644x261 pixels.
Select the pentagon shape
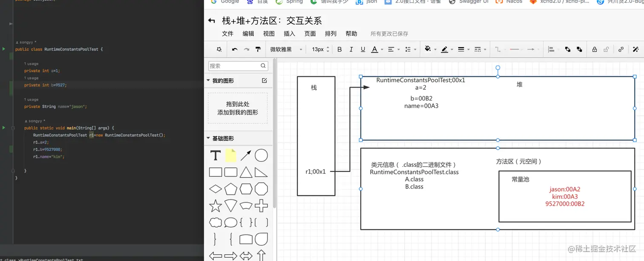pyautogui.click(x=231, y=189)
